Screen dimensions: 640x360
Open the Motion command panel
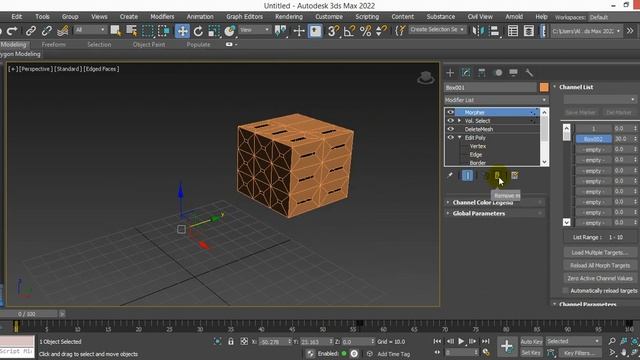[x=498, y=73]
